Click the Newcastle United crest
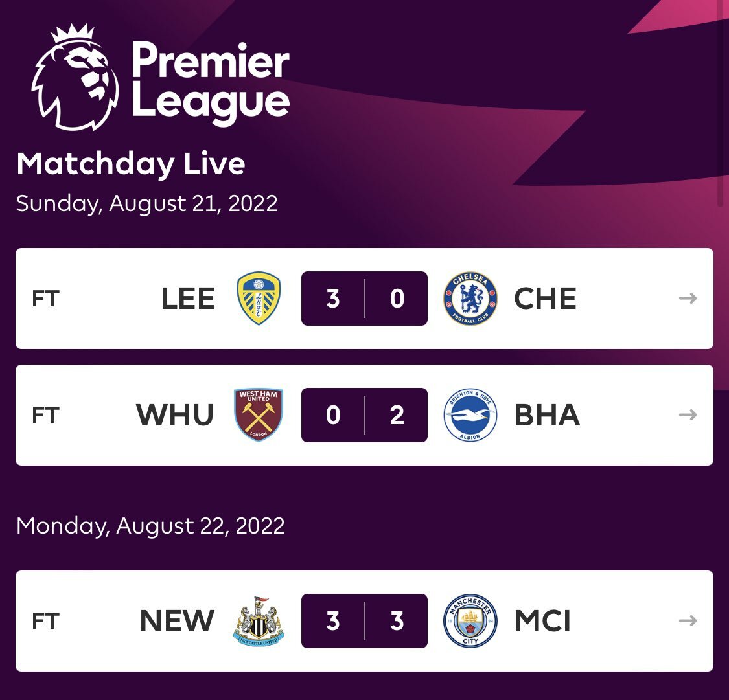The width and height of the screenshot is (729, 700). tap(259, 621)
